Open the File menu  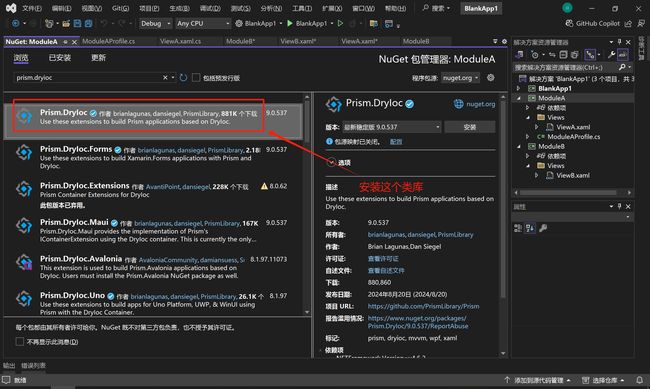(x=32, y=8)
